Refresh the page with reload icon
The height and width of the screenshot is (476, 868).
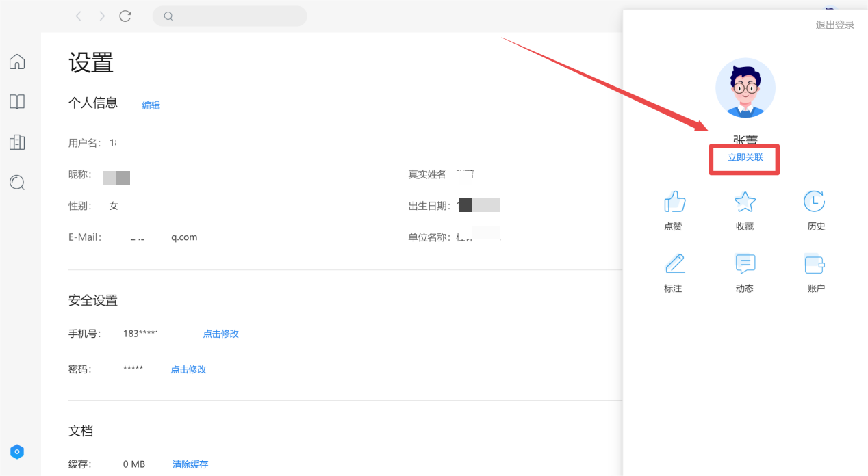[125, 16]
